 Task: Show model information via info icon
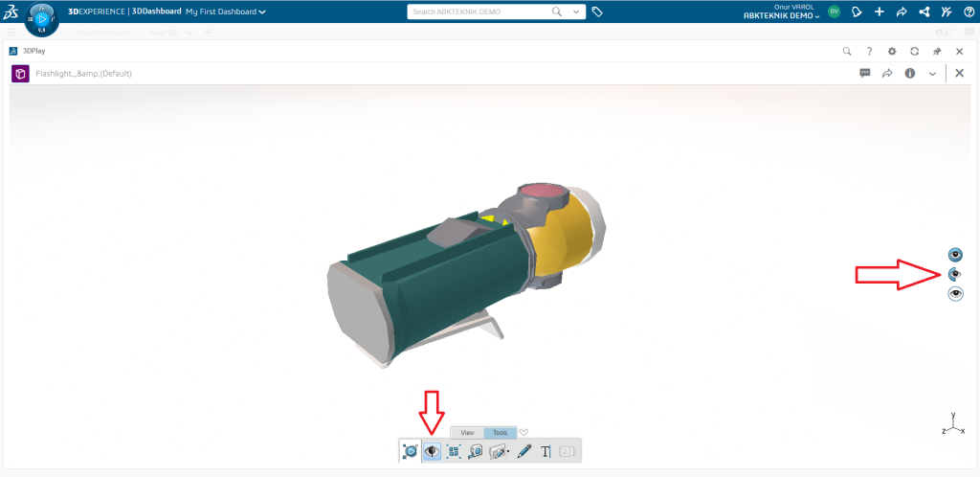910,73
